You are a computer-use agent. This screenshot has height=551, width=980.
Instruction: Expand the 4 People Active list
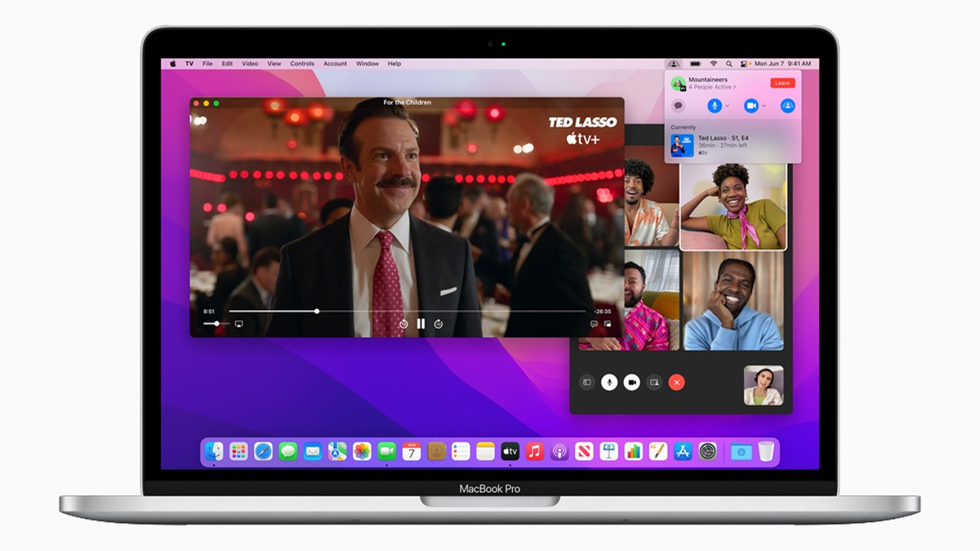coord(711,87)
